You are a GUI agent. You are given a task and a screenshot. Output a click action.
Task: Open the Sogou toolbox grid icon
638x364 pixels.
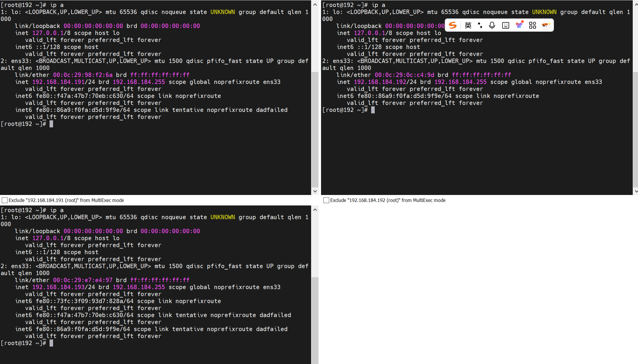[532, 25]
